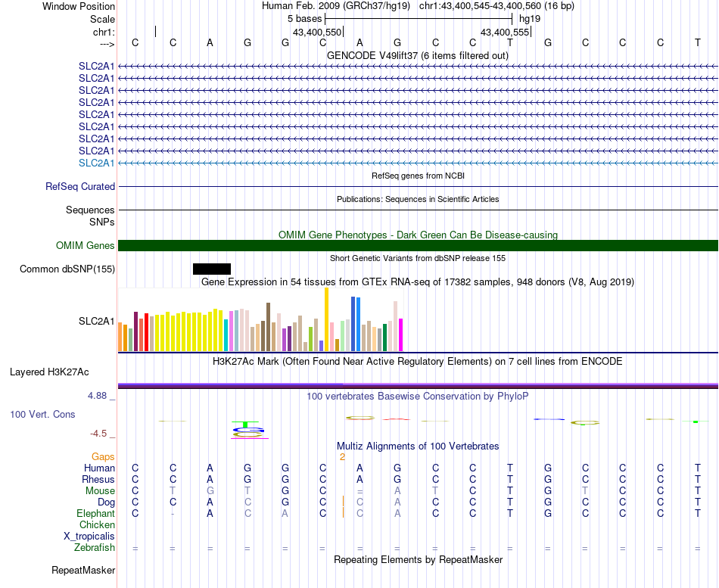Viewport: 719px width, 588px height.
Task: Open Publications: Sequences in Scientific Articles title
Action: [x=418, y=199]
